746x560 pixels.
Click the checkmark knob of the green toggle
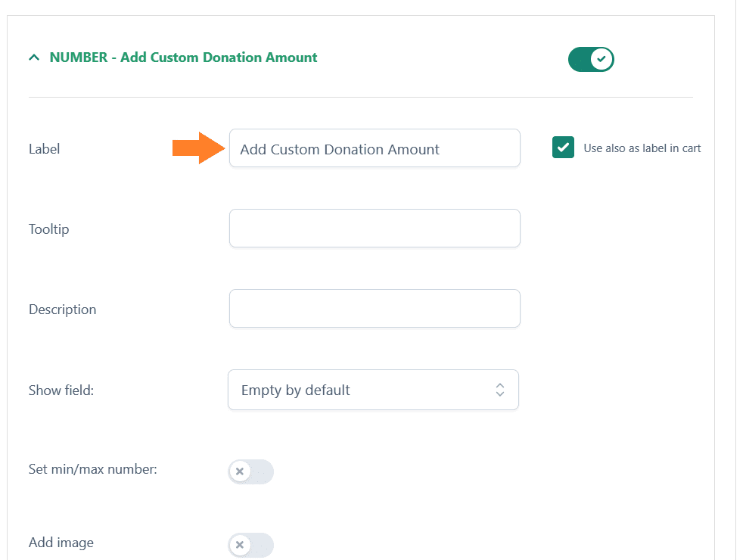tap(601, 60)
